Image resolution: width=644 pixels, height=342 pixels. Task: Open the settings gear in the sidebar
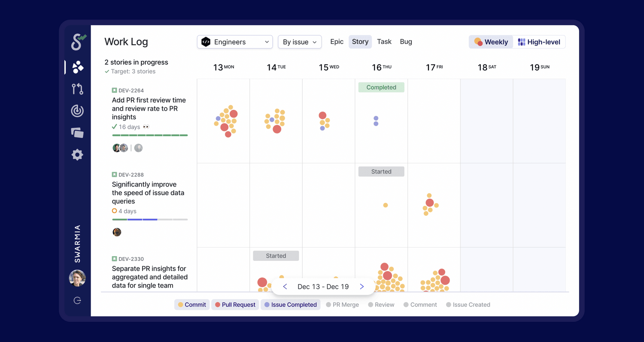pyautogui.click(x=77, y=154)
